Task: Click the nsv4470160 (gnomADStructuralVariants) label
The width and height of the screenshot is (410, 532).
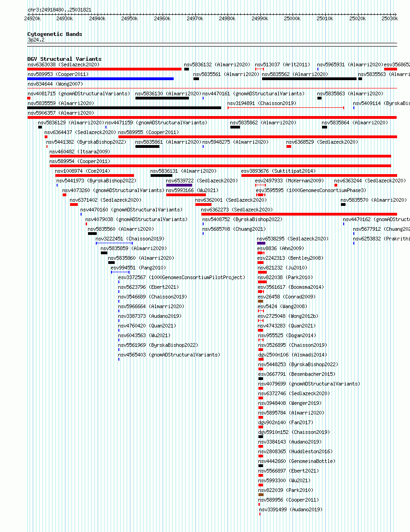Action: click(131, 209)
